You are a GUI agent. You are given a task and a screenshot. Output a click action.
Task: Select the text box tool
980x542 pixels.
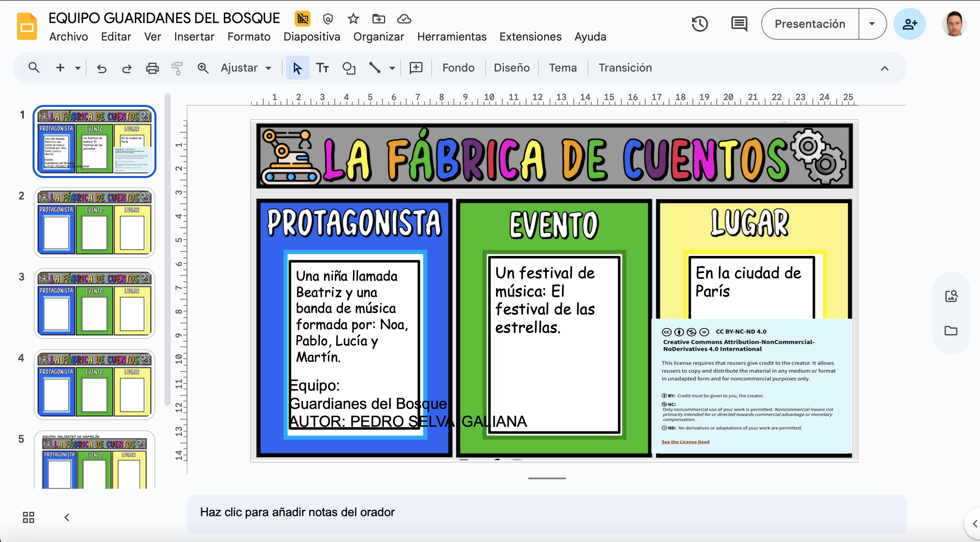tap(322, 68)
